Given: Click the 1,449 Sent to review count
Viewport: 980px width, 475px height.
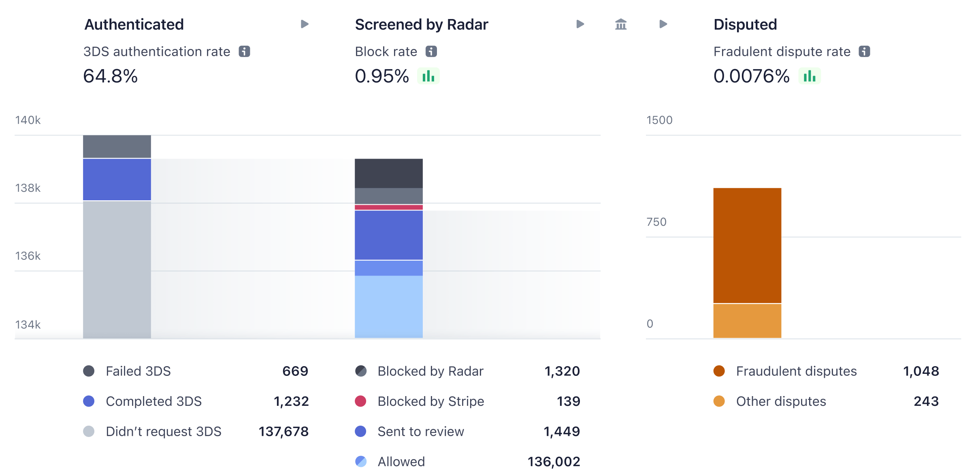Looking at the screenshot, I should [x=562, y=431].
